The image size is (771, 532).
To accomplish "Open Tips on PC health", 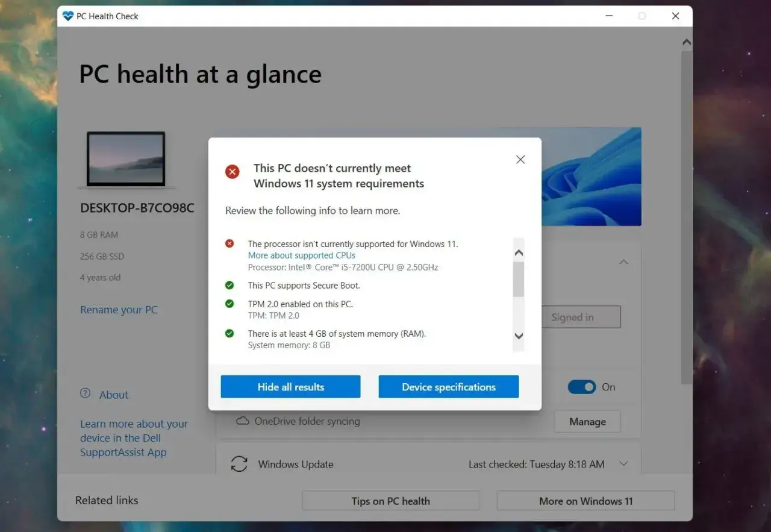I will (391, 501).
